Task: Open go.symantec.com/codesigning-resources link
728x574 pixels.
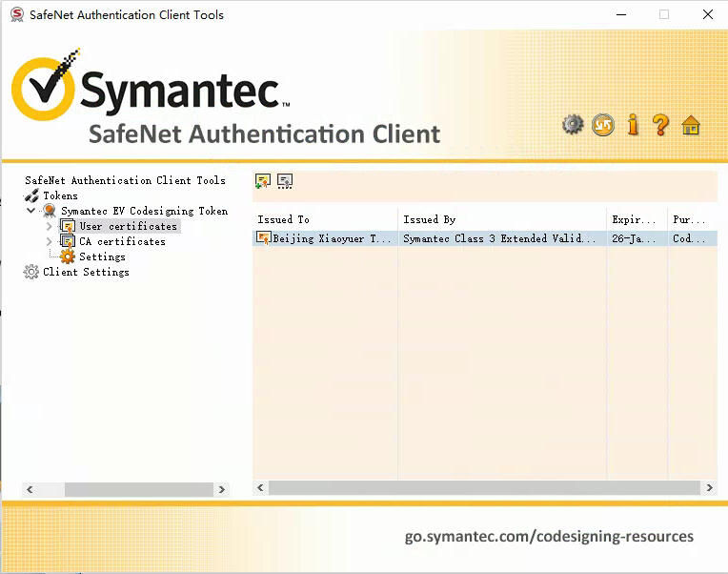Action: click(549, 537)
